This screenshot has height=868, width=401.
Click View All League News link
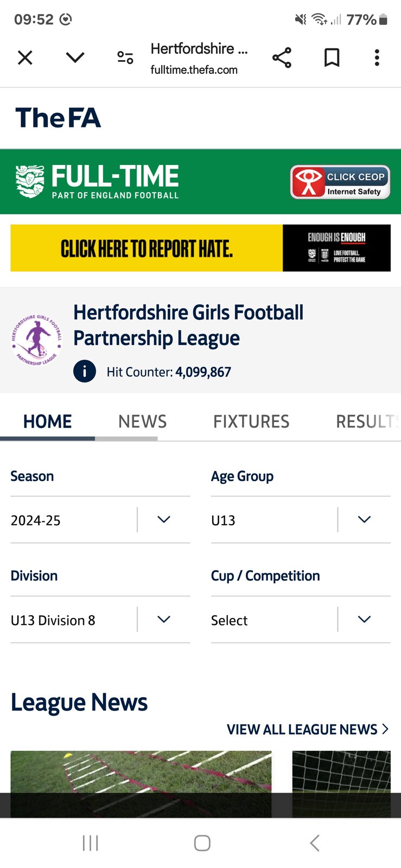(x=307, y=729)
